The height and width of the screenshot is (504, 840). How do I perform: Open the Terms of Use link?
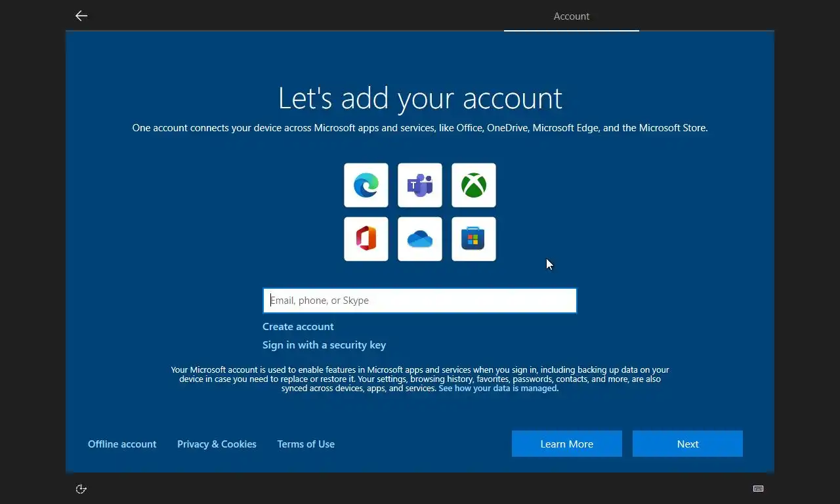[x=306, y=444]
